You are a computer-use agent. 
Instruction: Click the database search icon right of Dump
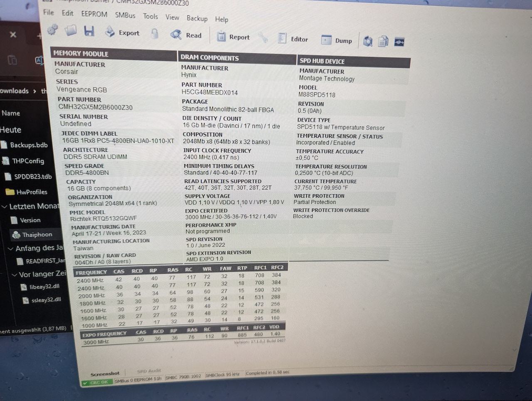368,41
